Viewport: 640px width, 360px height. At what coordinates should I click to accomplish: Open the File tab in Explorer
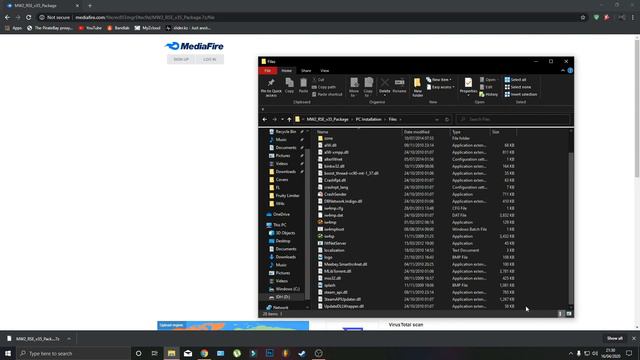[x=267, y=71]
